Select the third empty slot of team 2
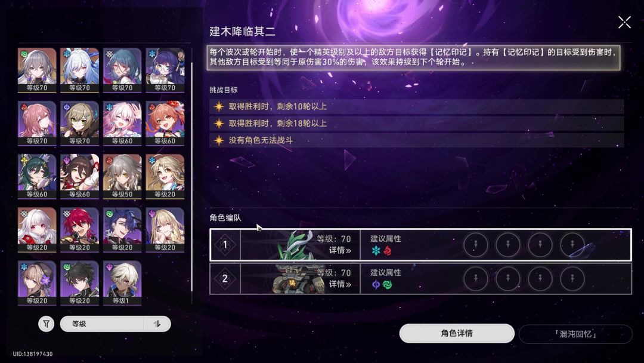The height and width of the screenshot is (363, 644). coord(540,278)
